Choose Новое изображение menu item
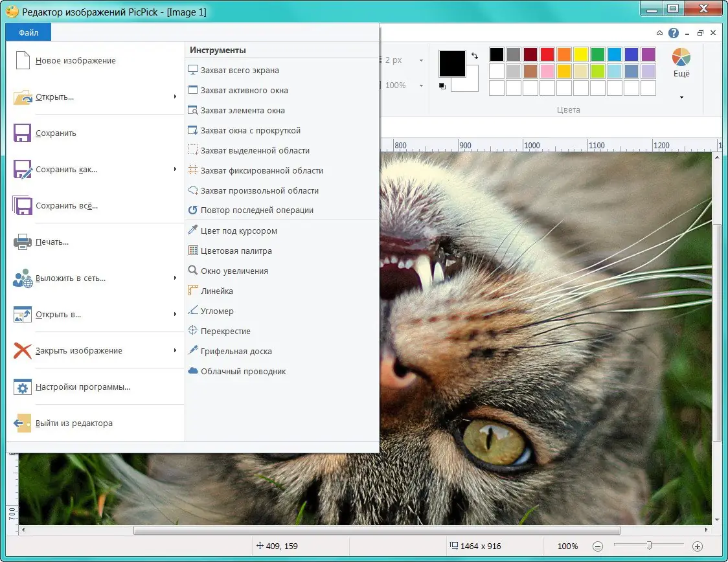Viewport: 728px width, 562px height. (95, 60)
